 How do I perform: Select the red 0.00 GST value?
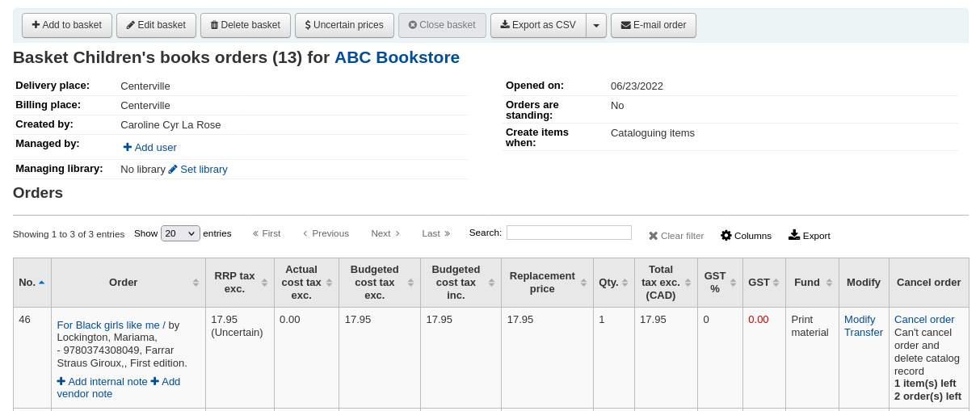click(x=759, y=320)
